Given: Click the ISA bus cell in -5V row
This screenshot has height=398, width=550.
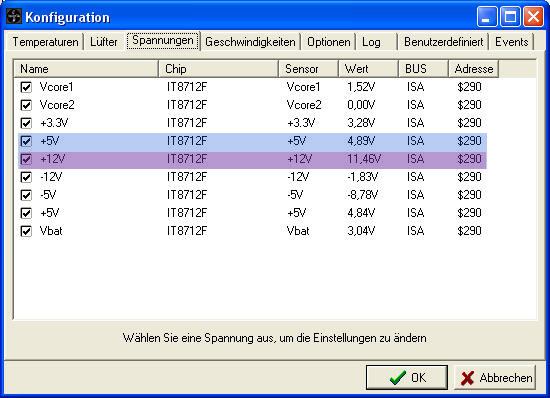Looking at the screenshot, I should tap(415, 195).
